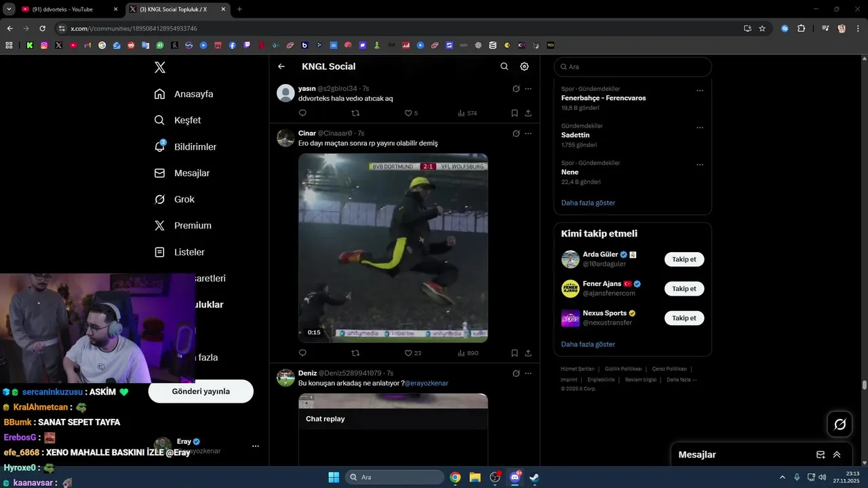Repost Cinar's post
Viewport: 868px width, 488px height.
pos(355,353)
